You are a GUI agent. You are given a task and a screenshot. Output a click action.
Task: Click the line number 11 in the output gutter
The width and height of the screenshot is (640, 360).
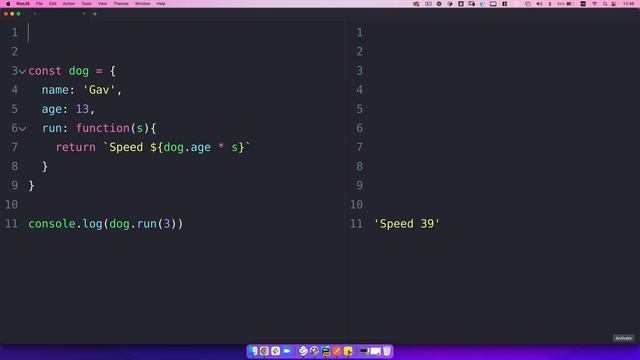(x=356, y=224)
